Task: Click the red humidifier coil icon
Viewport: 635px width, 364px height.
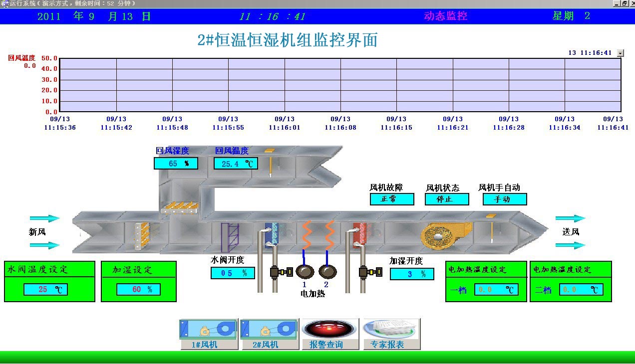Action: [361, 234]
